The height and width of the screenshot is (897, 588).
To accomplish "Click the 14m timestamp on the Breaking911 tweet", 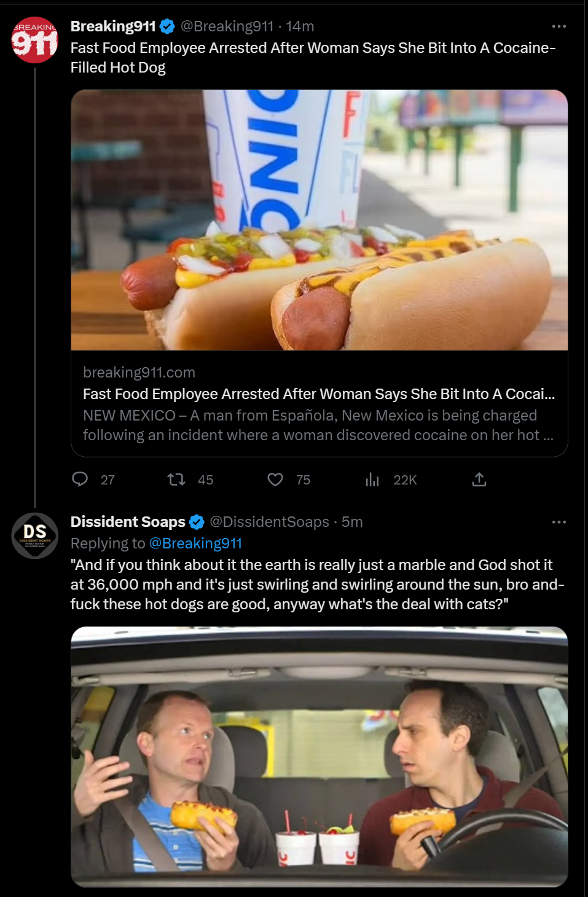I will coord(300,26).
